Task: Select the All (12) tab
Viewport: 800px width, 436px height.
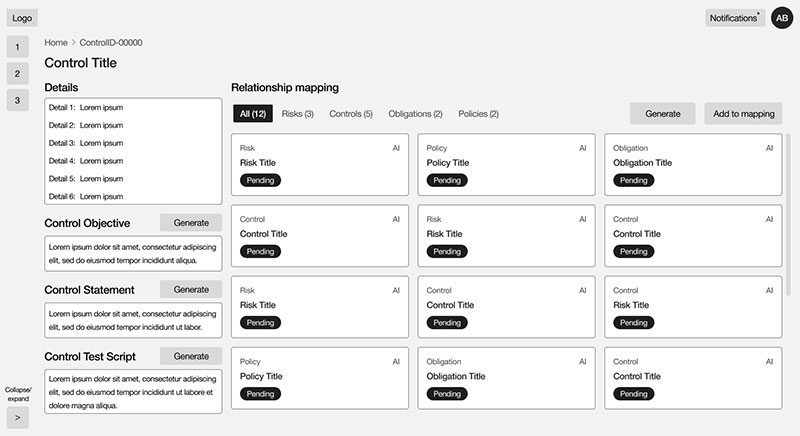Action: [253, 114]
